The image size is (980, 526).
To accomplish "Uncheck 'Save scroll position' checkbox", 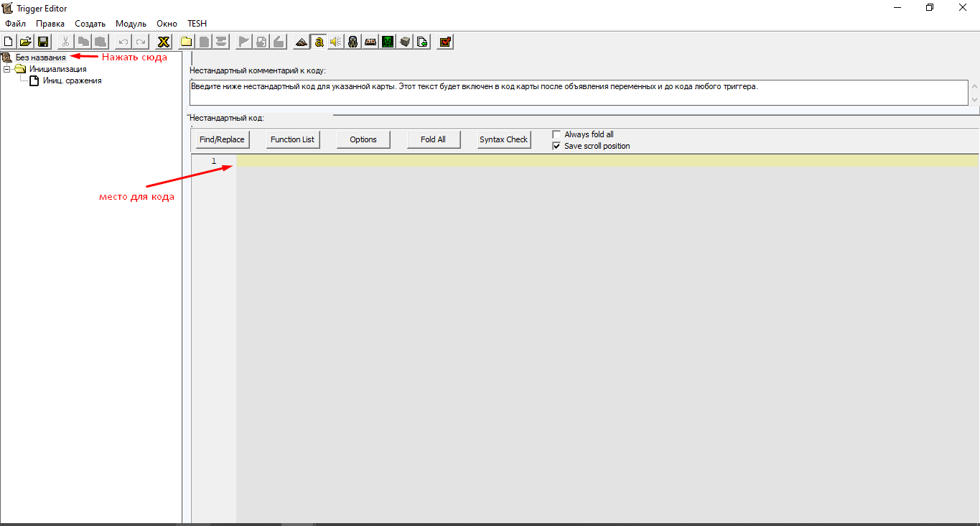I will pyautogui.click(x=556, y=146).
